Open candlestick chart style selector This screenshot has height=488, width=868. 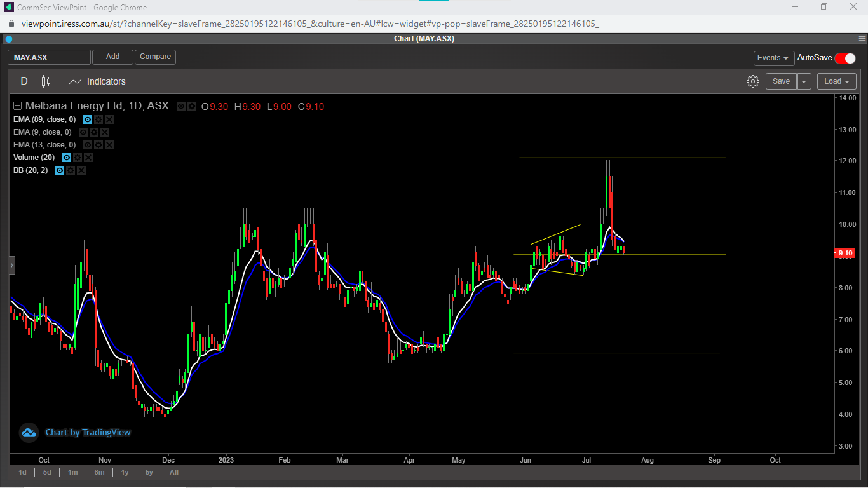(x=46, y=81)
